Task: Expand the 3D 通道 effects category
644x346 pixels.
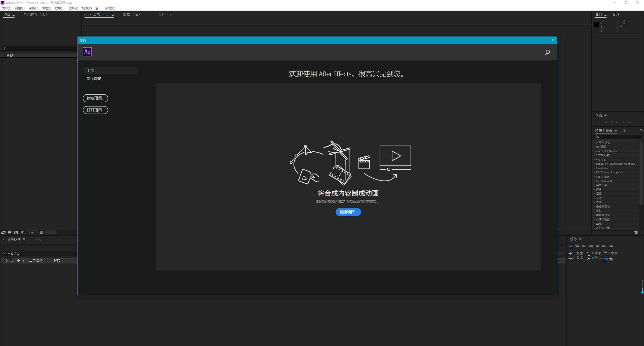Action: pos(594,147)
